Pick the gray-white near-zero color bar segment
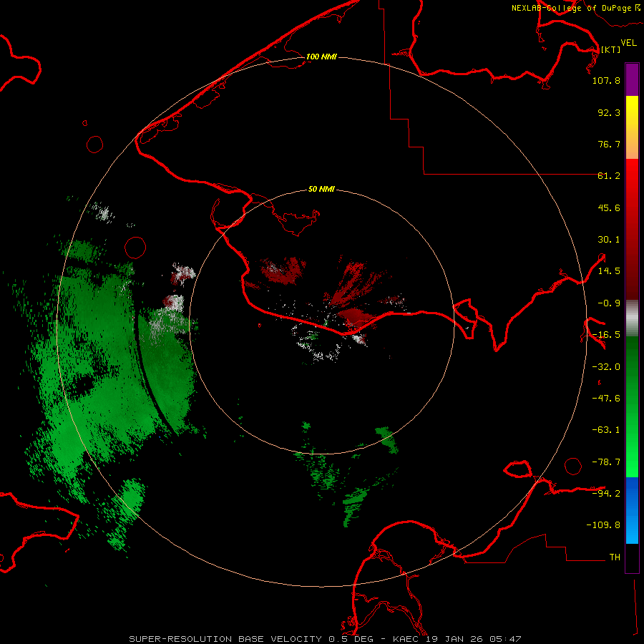644x644 pixels. [632, 318]
